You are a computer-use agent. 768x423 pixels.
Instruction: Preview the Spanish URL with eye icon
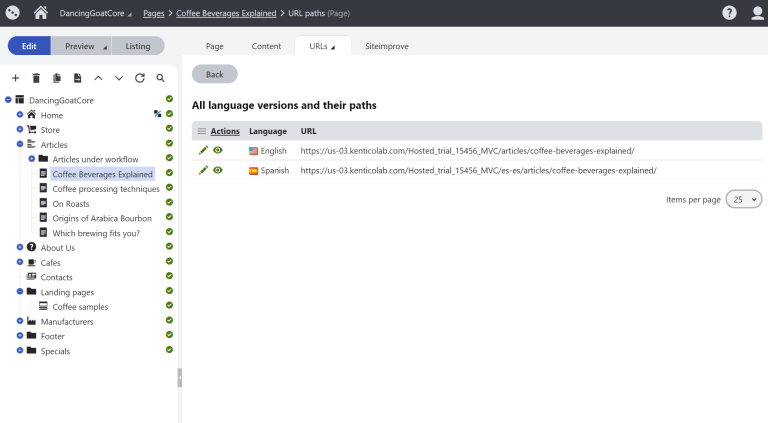[218, 170]
